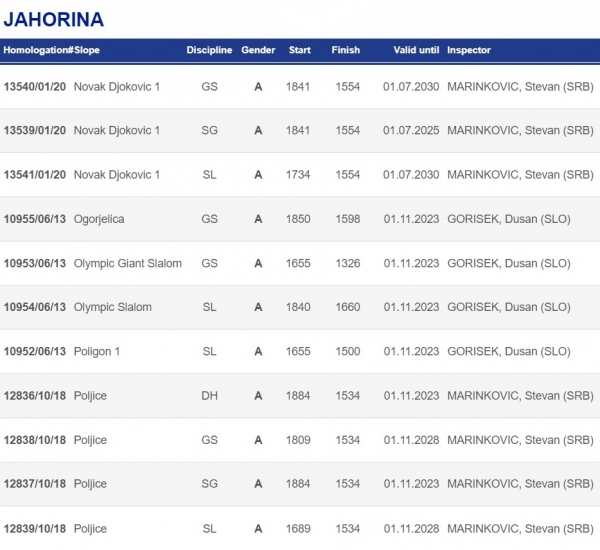This screenshot has height=550, width=600.
Task: Click valid until date 01.07.2025
Action: click(411, 131)
